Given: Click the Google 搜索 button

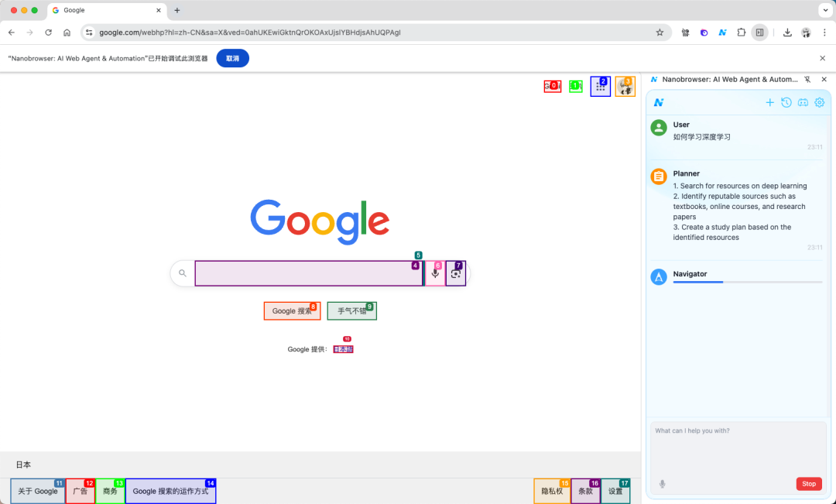Looking at the screenshot, I should click(292, 311).
